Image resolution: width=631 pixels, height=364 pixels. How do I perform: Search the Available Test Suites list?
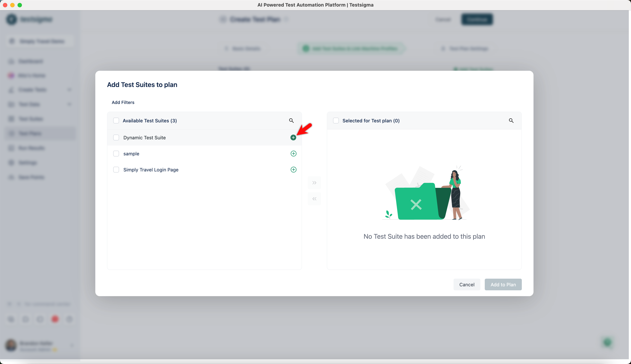tap(291, 121)
